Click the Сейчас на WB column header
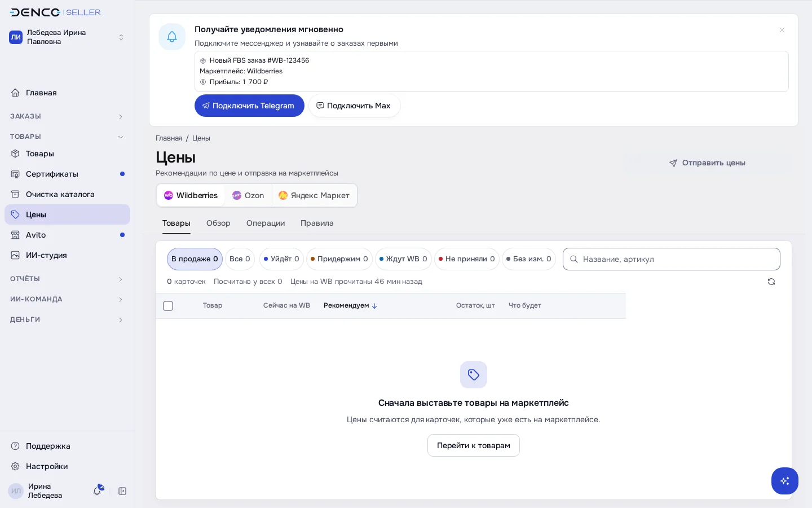 (286, 305)
